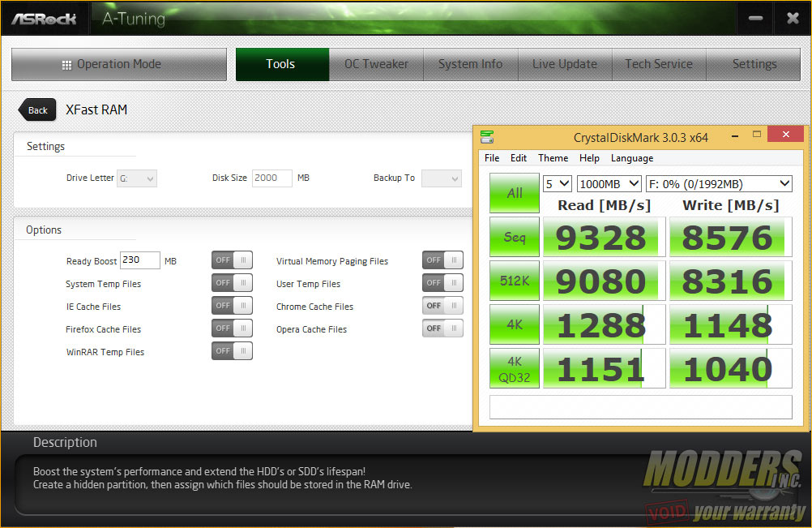This screenshot has height=528, width=812.
Task: Click the 512K write result 8316
Action: (731, 281)
